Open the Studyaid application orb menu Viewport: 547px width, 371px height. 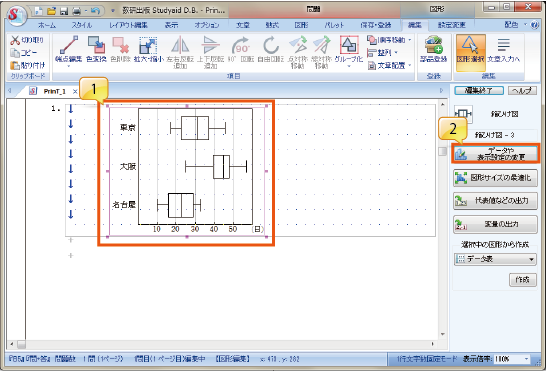click(17, 14)
